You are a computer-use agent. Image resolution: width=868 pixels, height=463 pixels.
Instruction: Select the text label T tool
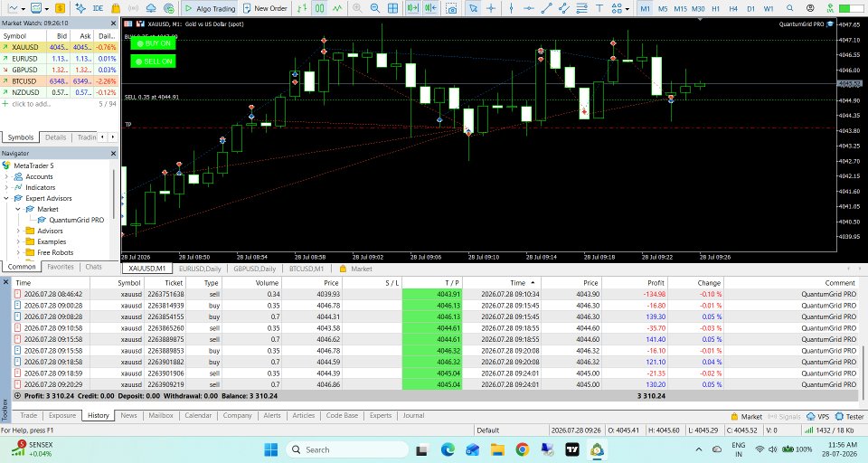click(599, 8)
